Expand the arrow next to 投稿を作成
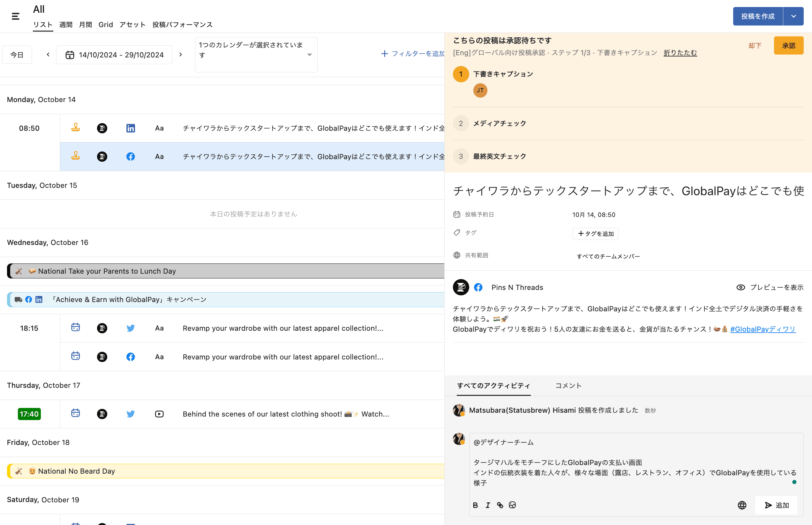The image size is (812, 525). pyautogui.click(x=793, y=16)
